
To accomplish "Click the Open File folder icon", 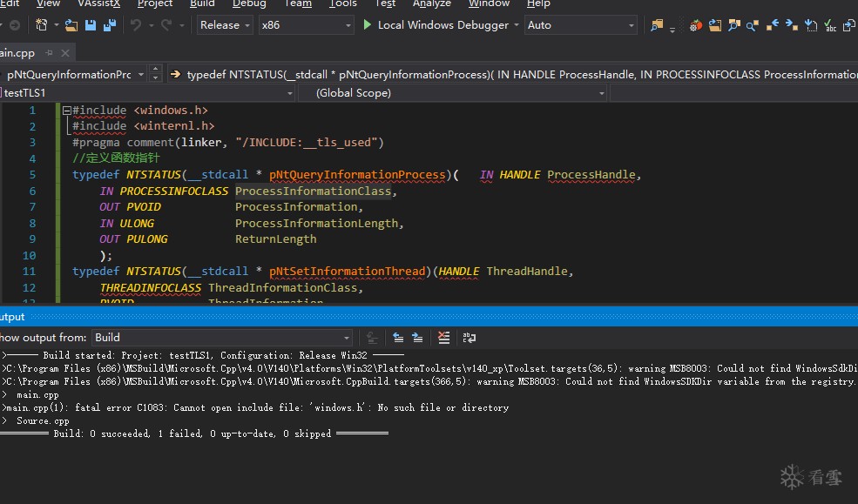I will point(71,25).
